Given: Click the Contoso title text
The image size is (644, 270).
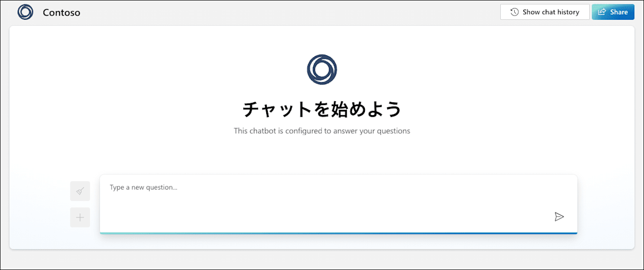Looking at the screenshot, I should (x=62, y=12).
